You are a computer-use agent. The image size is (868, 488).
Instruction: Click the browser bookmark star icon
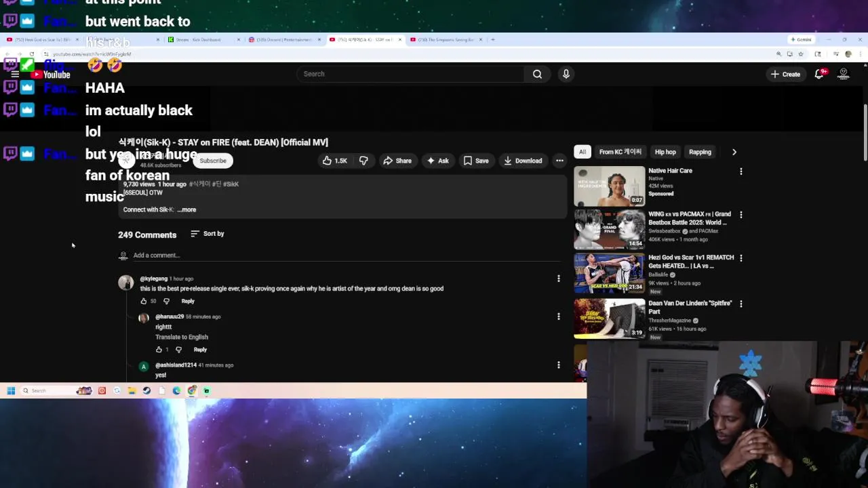pyautogui.click(x=801, y=54)
